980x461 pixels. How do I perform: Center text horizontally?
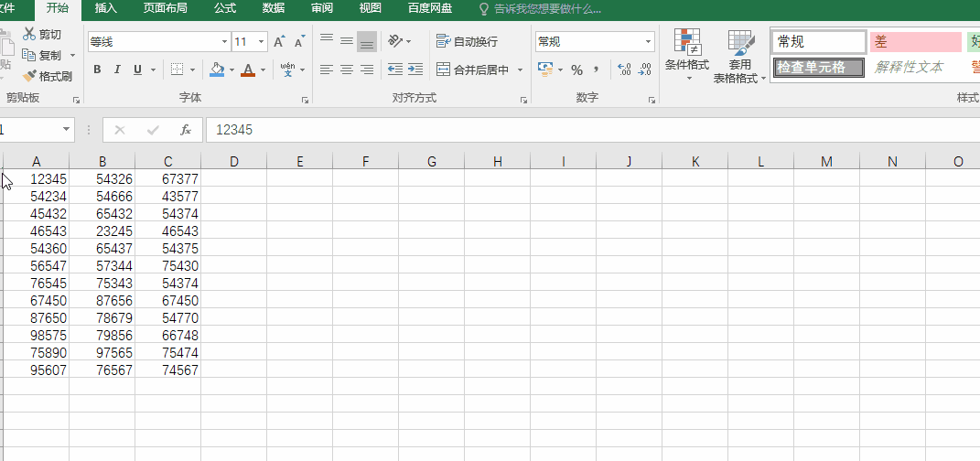[347, 70]
